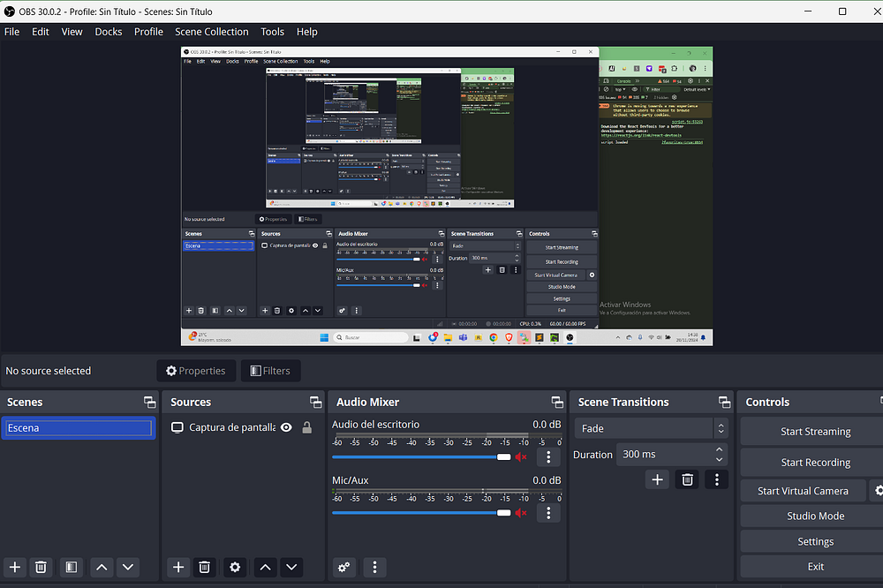The height and width of the screenshot is (588, 883).
Task: Remove selected scene with trash icon
Action: (x=41, y=567)
